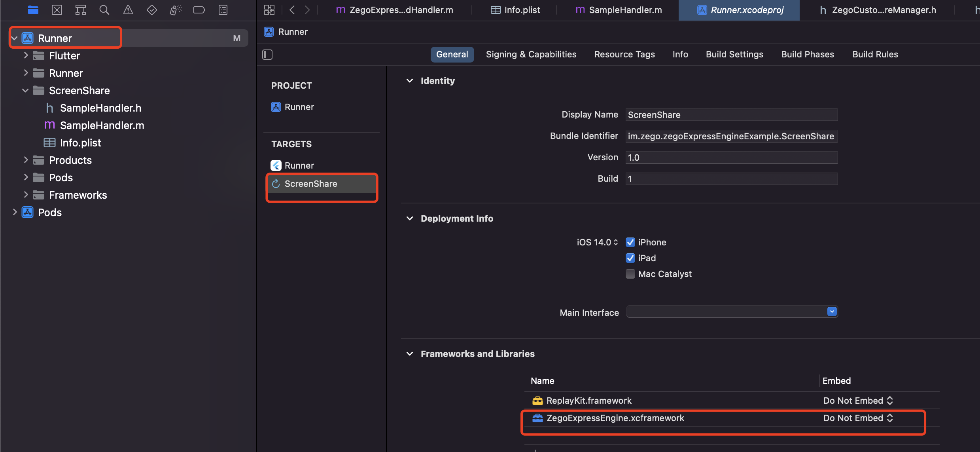Screen dimensions: 980x452
Task: Open the Report navigator icon
Action: coord(223,10)
